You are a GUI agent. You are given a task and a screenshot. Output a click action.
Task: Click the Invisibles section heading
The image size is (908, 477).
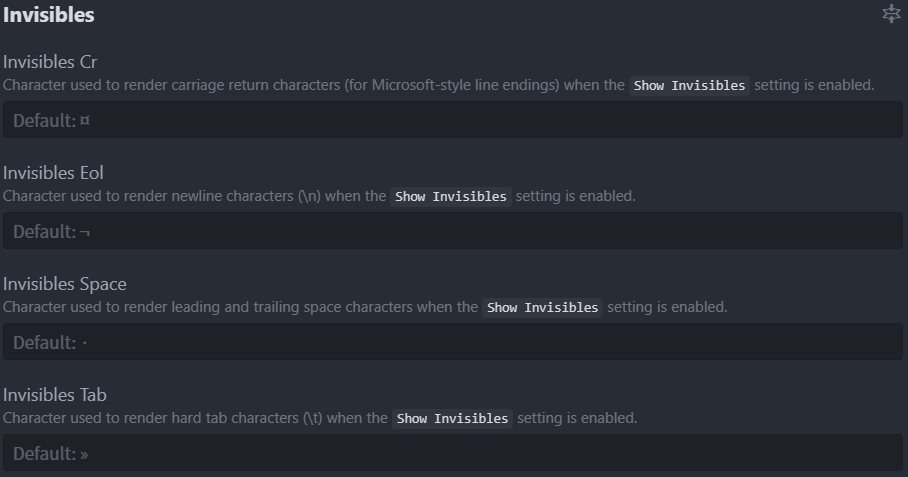49,15
